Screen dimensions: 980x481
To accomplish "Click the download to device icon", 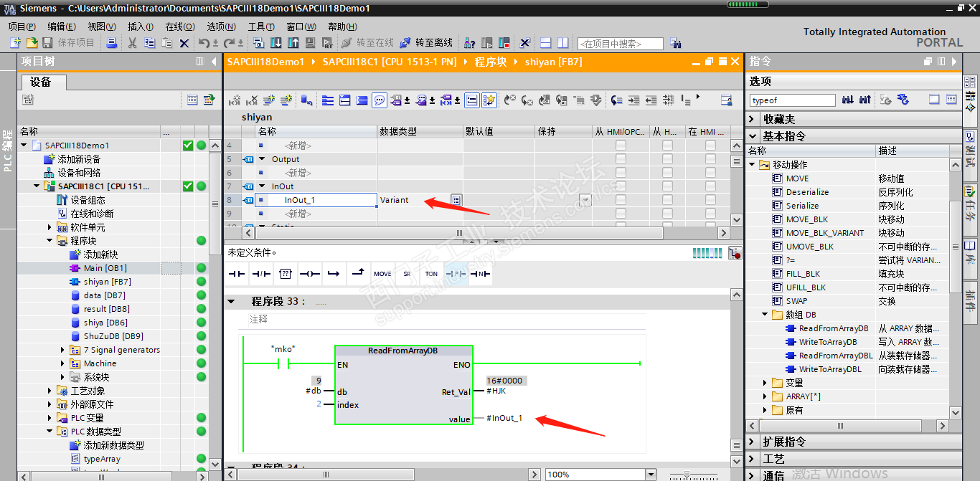I will (x=275, y=43).
